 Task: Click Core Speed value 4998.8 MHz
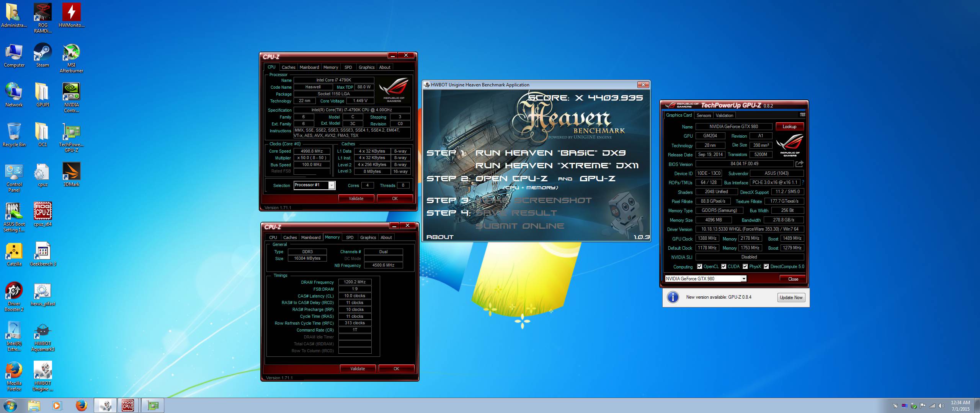click(312, 151)
